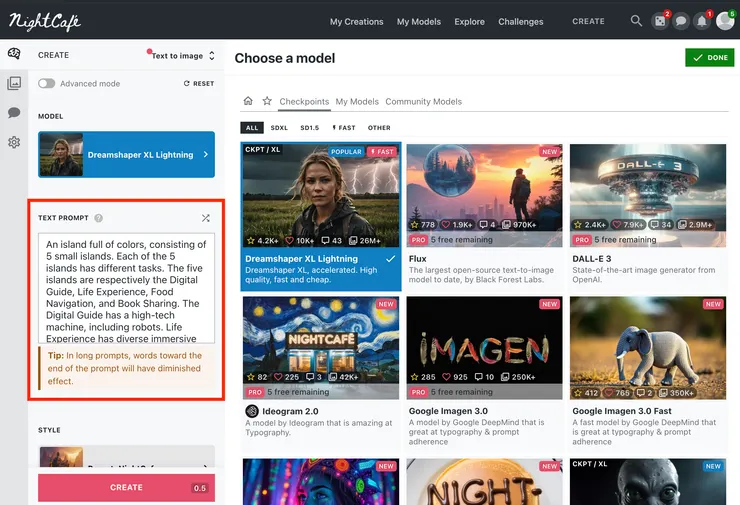Open the Text to image mode dropdown

pos(183,56)
